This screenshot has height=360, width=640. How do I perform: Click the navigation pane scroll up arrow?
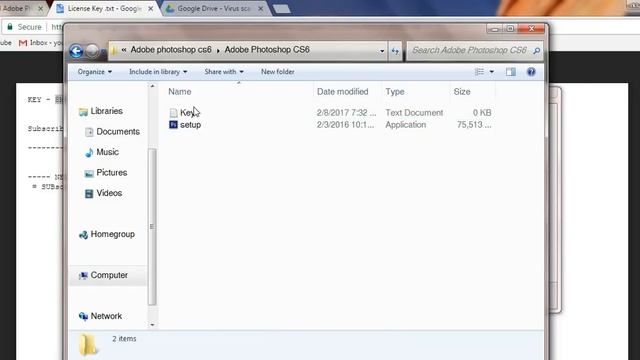tap(152, 86)
